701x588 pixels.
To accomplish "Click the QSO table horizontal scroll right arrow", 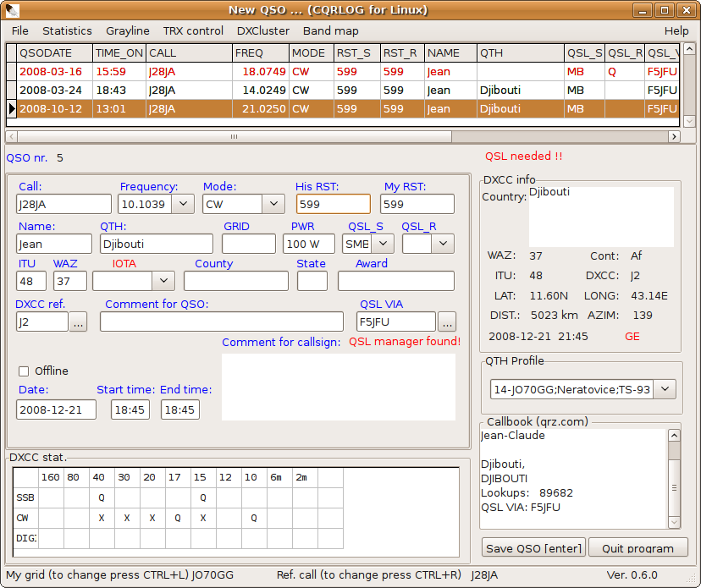I will point(674,136).
